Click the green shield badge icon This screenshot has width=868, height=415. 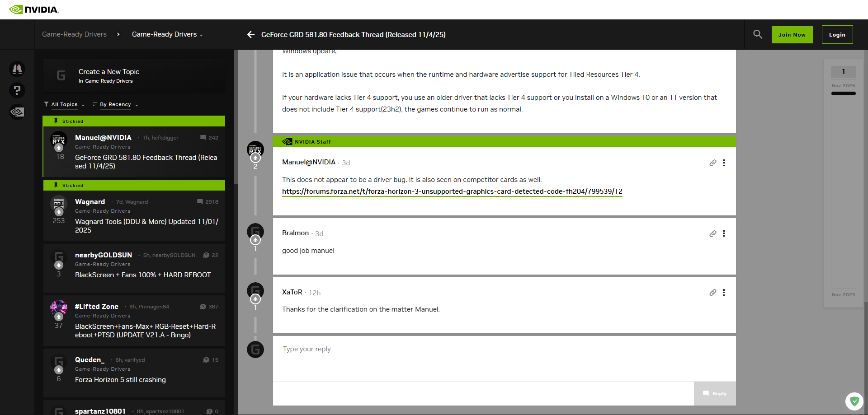coord(854,401)
